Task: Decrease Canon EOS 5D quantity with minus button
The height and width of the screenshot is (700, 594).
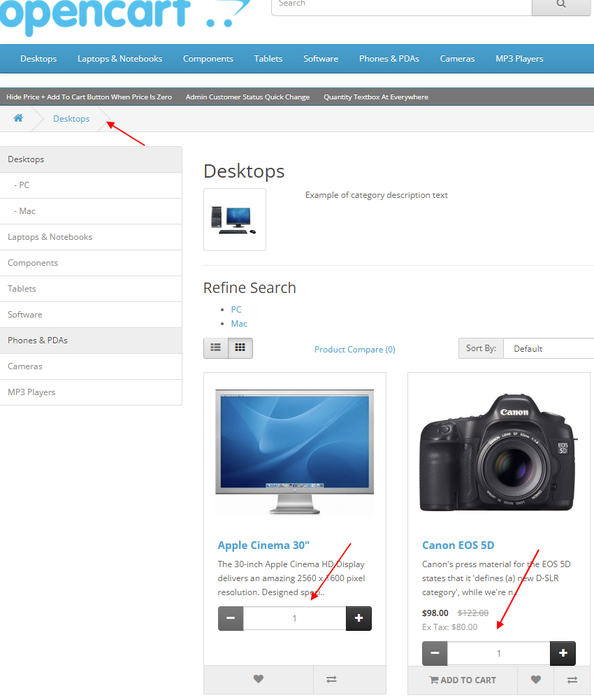Action: [434, 653]
